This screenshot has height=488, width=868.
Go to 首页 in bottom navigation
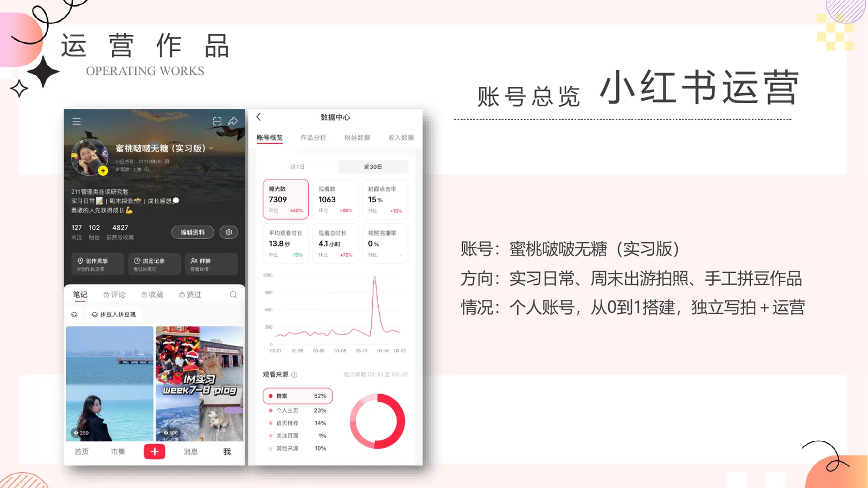pos(81,452)
